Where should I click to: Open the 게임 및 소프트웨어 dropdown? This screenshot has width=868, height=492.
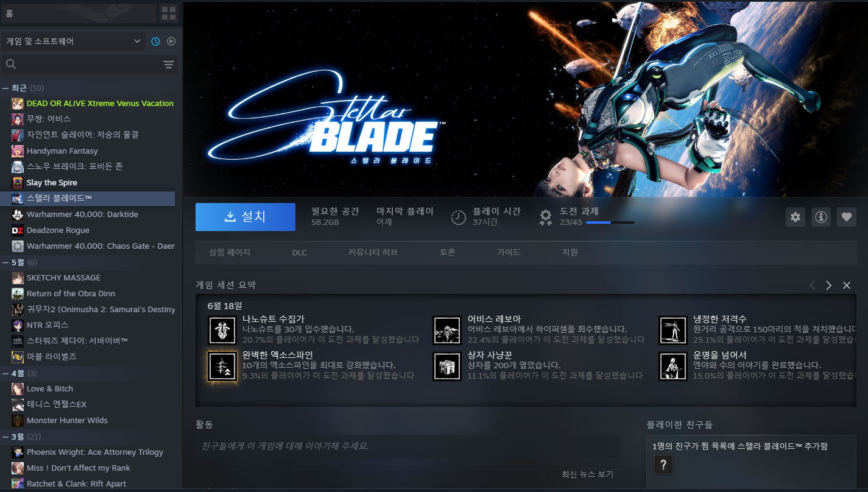73,41
